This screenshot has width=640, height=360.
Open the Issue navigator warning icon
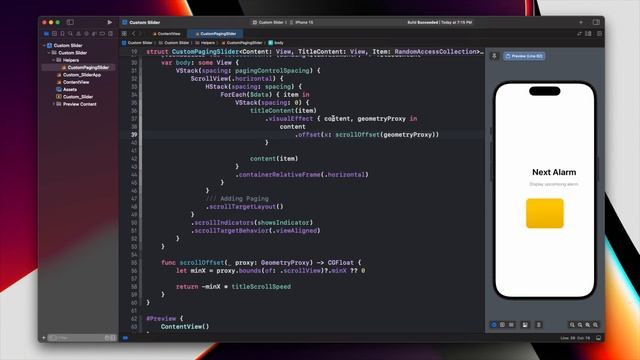click(78, 33)
